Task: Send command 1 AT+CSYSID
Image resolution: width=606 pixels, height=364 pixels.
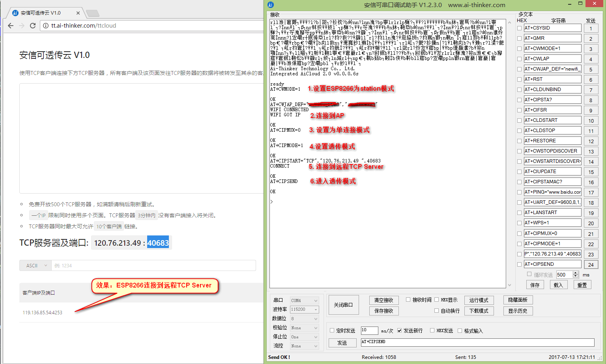Action: (x=591, y=28)
